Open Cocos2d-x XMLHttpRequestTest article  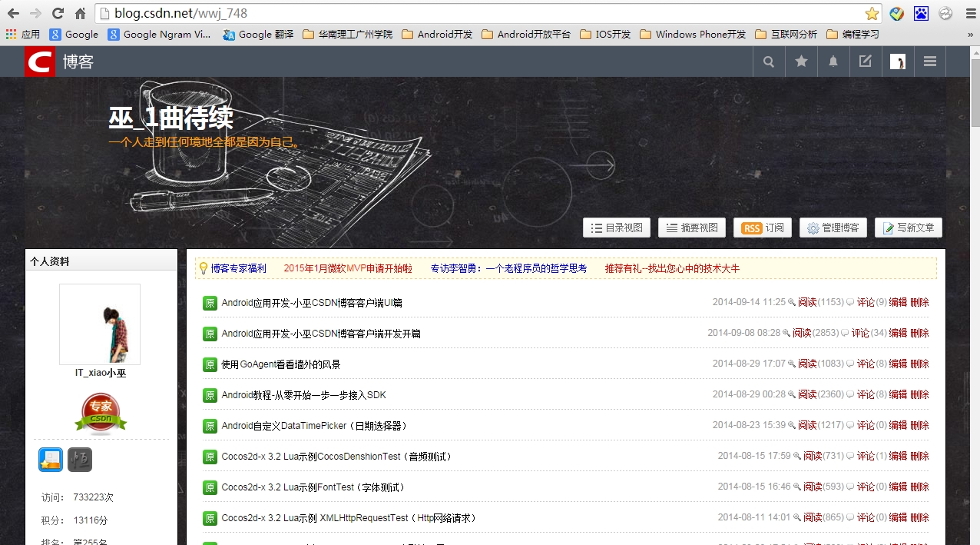coord(349,518)
